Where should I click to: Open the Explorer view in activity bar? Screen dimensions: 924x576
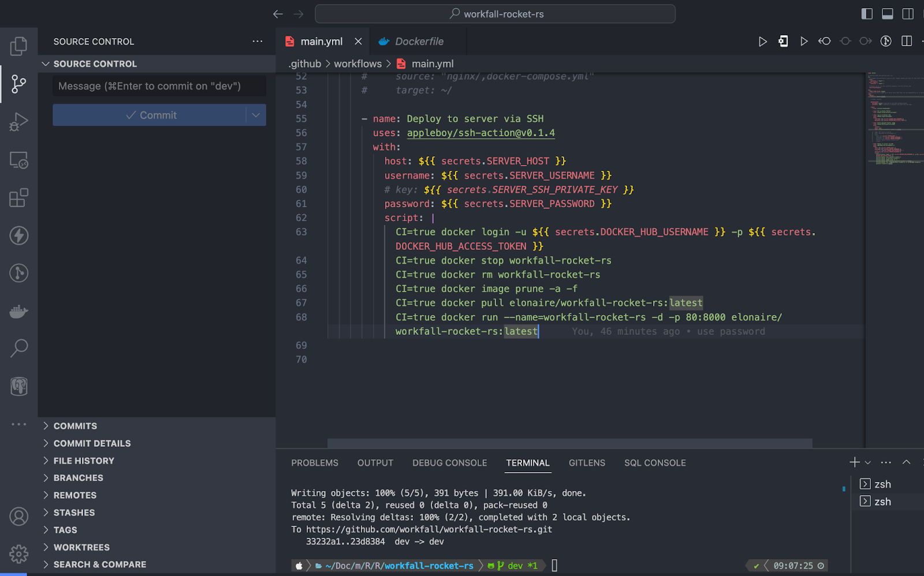(18, 46)
